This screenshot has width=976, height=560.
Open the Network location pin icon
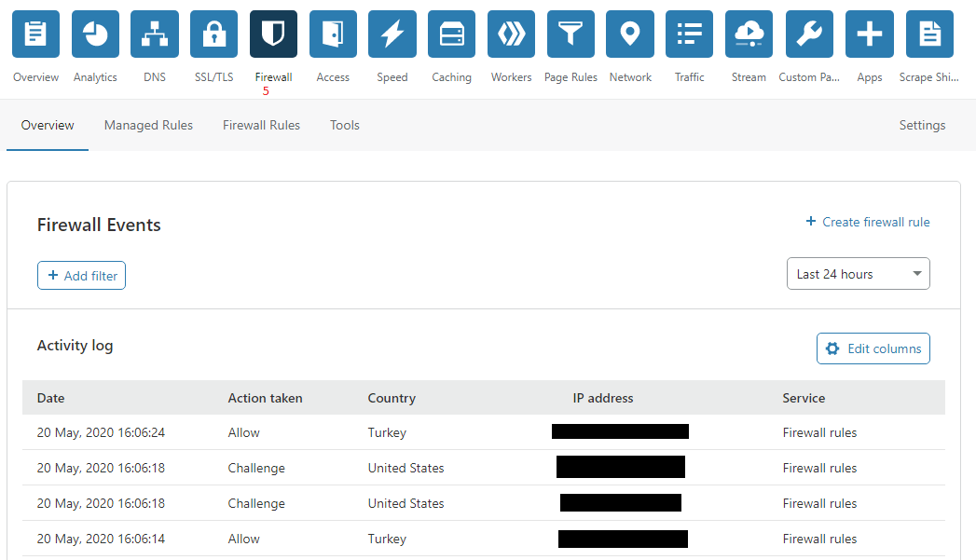click(630, 34)
